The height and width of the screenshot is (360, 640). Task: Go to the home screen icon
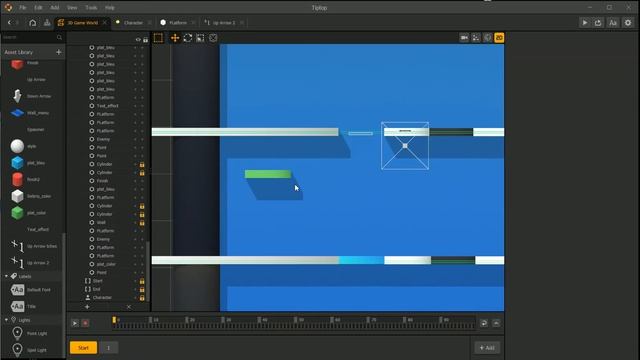click(x=33, y=23)
